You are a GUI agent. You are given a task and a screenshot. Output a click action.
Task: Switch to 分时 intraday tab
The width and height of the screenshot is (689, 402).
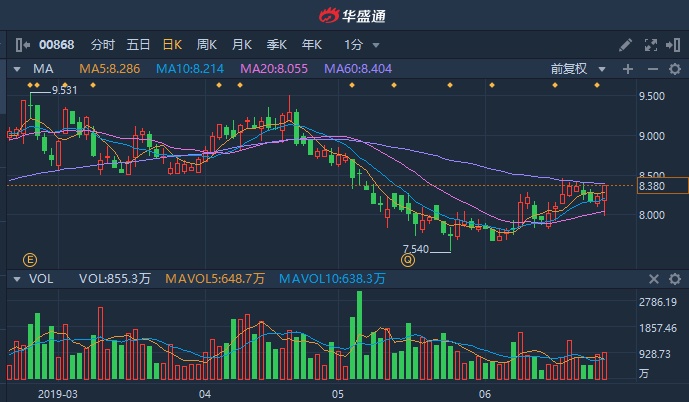(x=103, y=45)
